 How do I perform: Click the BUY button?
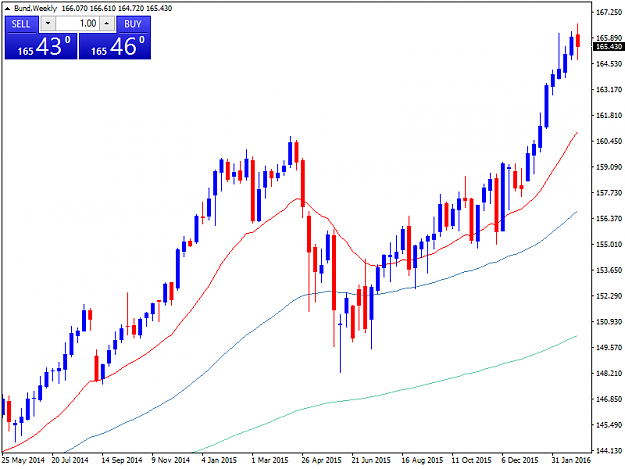pyautogui.click(x=133, y=24)
